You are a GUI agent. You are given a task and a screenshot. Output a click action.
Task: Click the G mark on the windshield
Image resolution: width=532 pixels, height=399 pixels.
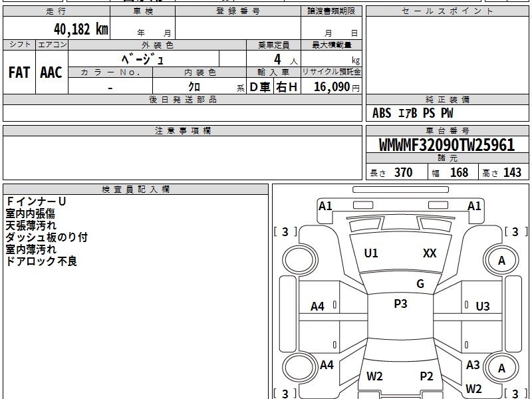point(420,284)
